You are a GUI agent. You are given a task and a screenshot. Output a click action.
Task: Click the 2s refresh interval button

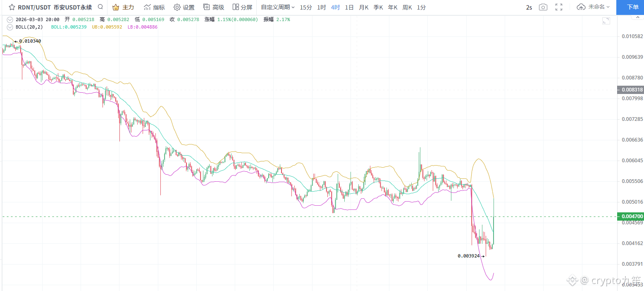529,7
